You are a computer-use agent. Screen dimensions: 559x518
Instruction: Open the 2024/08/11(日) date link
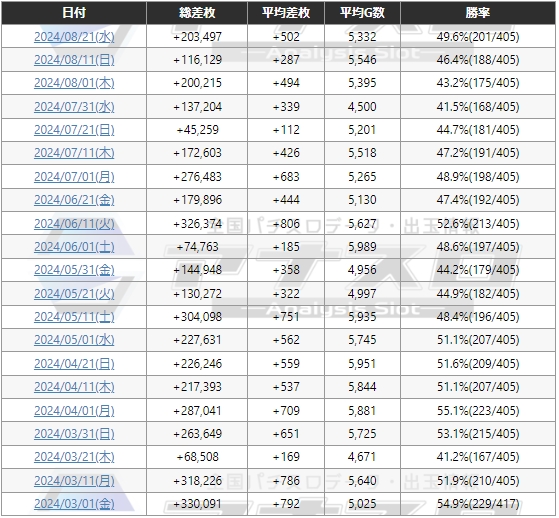74,60
